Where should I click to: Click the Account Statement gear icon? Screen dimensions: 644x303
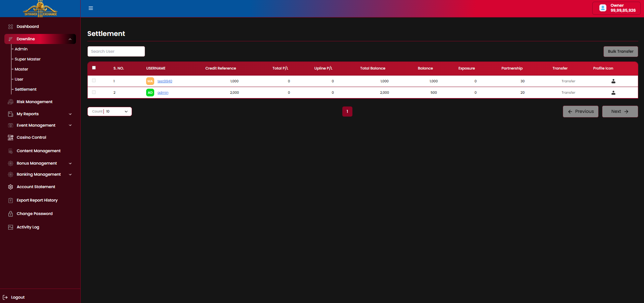[x=10, y=187]
